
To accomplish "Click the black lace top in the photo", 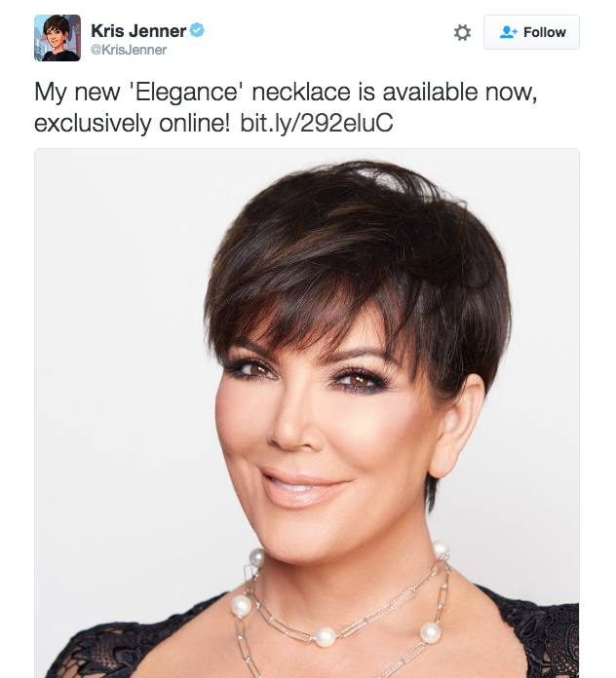I will [541, 635].
